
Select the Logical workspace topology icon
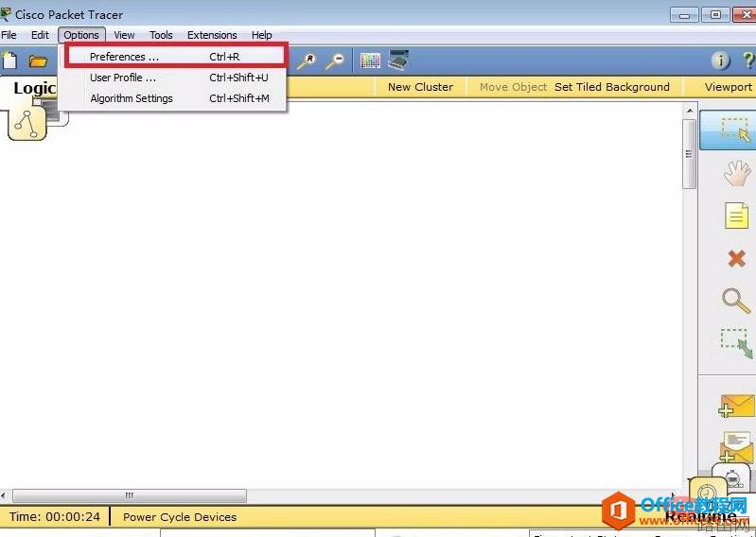[x=27, y=123]
